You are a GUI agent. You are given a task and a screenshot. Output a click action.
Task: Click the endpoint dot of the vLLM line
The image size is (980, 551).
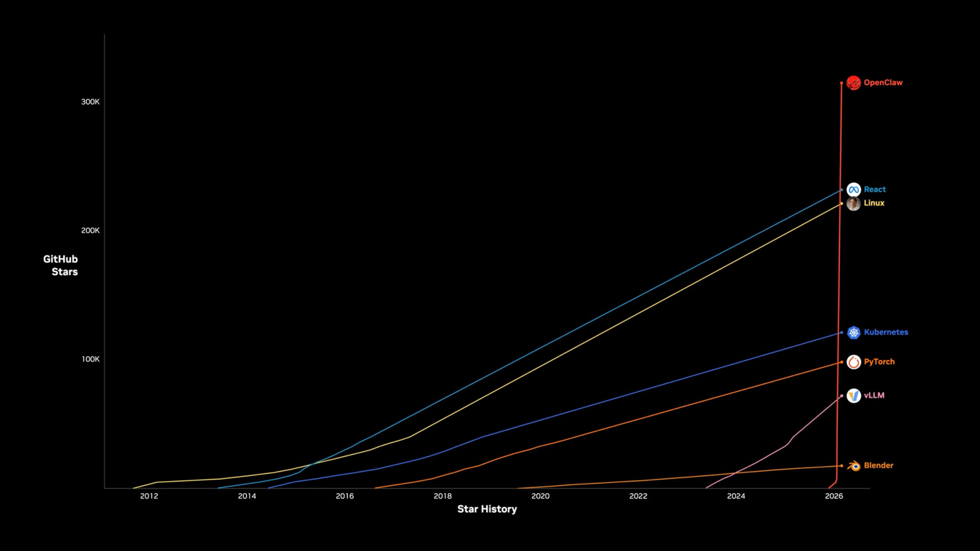click(842, 396)
